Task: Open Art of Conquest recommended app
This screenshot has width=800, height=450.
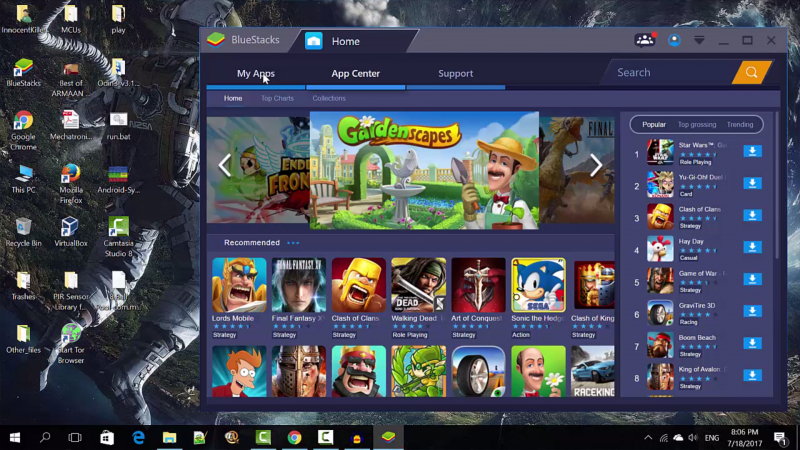Action: pyautogui.click(x=478, y=285)
